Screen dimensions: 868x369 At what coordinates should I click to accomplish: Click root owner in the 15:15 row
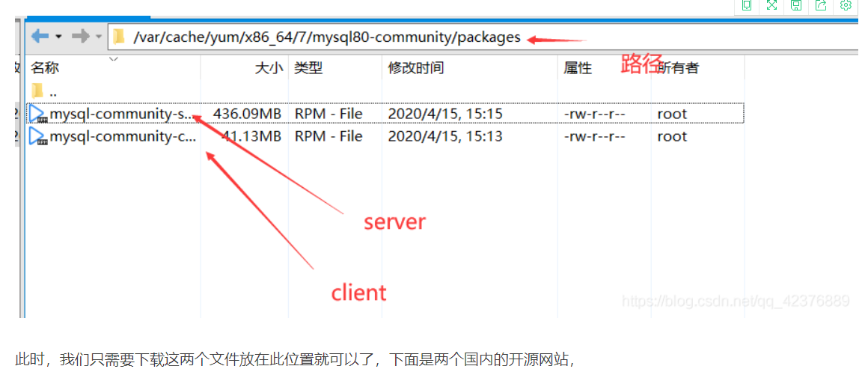[x=672, y=114]
